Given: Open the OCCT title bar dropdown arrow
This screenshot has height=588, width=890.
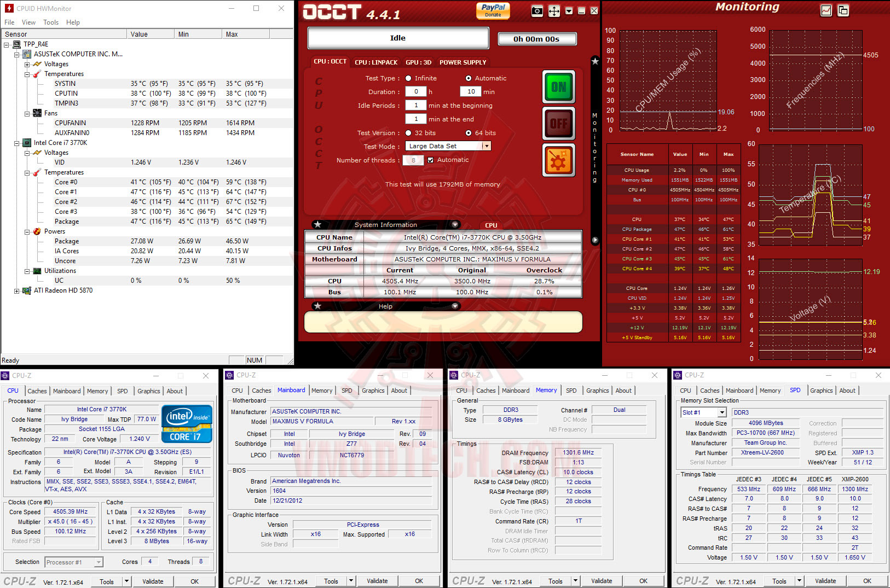Looking at the screenshot, I should (569, 11).
